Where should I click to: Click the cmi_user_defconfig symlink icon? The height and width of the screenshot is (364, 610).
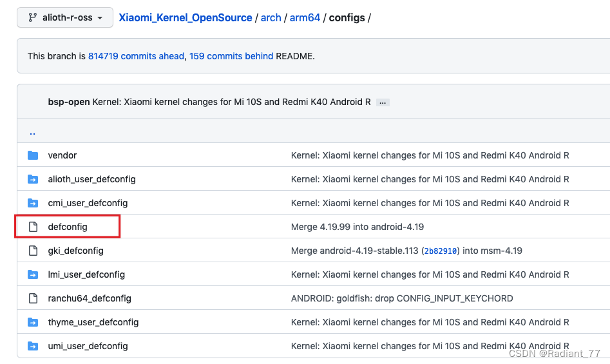point(33,203)
